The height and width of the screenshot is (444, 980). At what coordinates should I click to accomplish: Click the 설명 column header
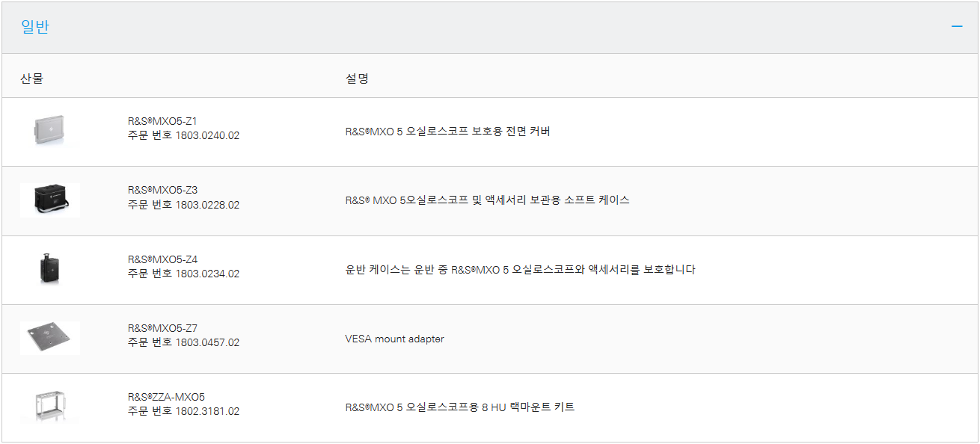[x=357, y=78]
